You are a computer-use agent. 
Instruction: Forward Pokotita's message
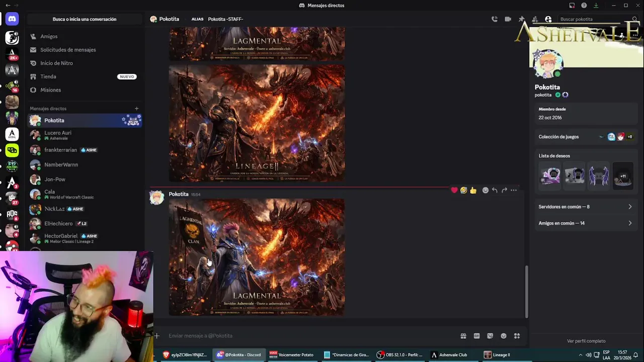point(504,190)
